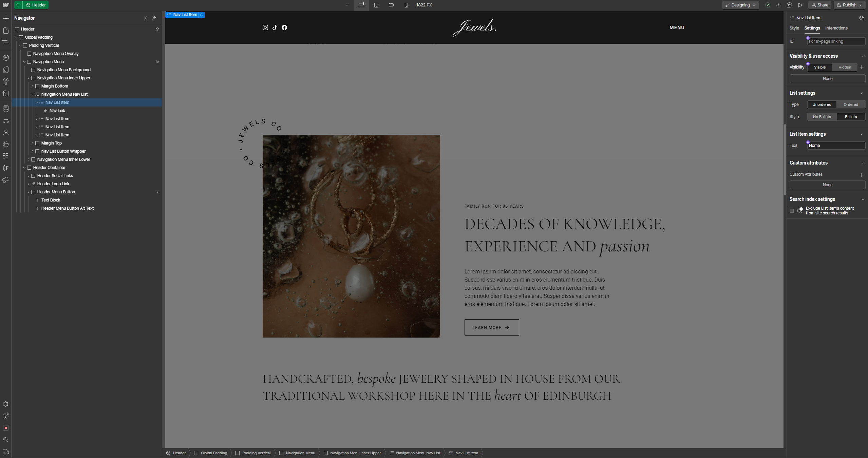Open the Components cube icon

pyautogui.click(x=6, y=58)
